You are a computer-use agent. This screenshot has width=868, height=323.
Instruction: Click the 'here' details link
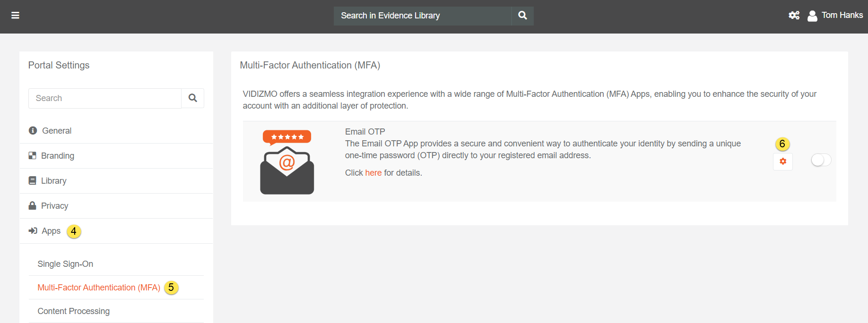coord(373,173)
